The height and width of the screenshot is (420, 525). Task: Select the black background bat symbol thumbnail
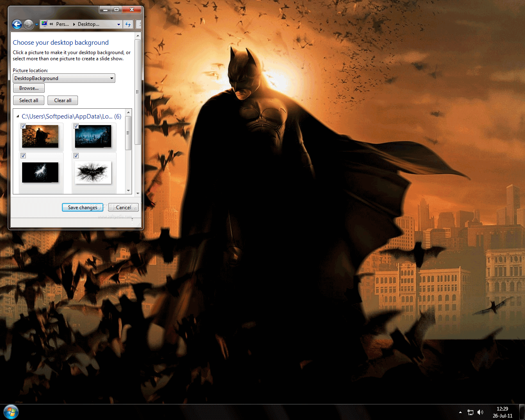[40, 172]
